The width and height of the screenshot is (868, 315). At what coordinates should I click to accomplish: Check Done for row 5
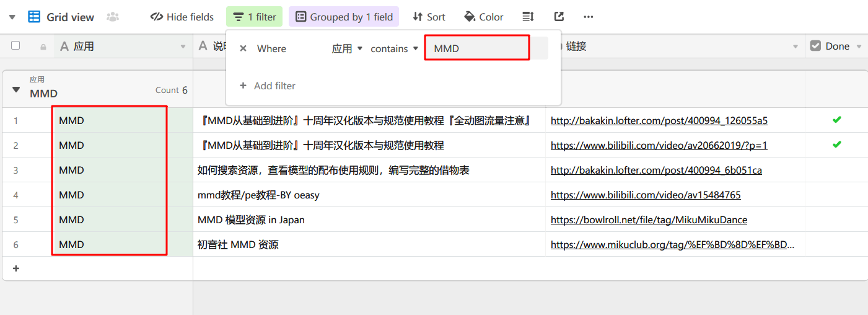coord(836,220)
